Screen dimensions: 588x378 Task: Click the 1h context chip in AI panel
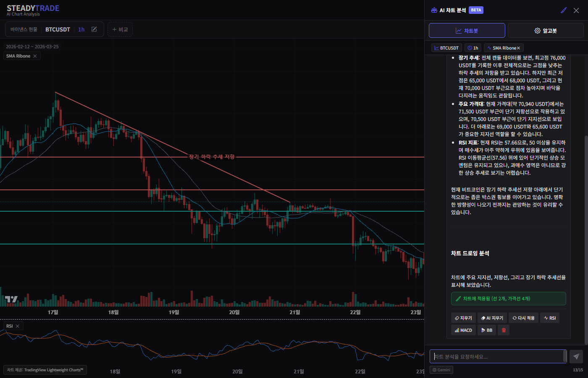(x=473, y=48)
